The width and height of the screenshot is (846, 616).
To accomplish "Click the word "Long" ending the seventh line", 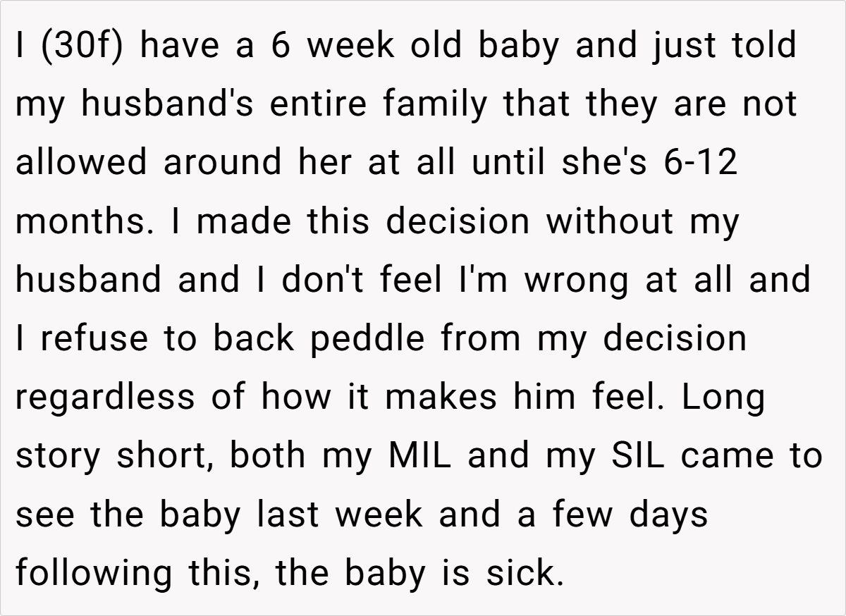I will click(x=724, y=398).
